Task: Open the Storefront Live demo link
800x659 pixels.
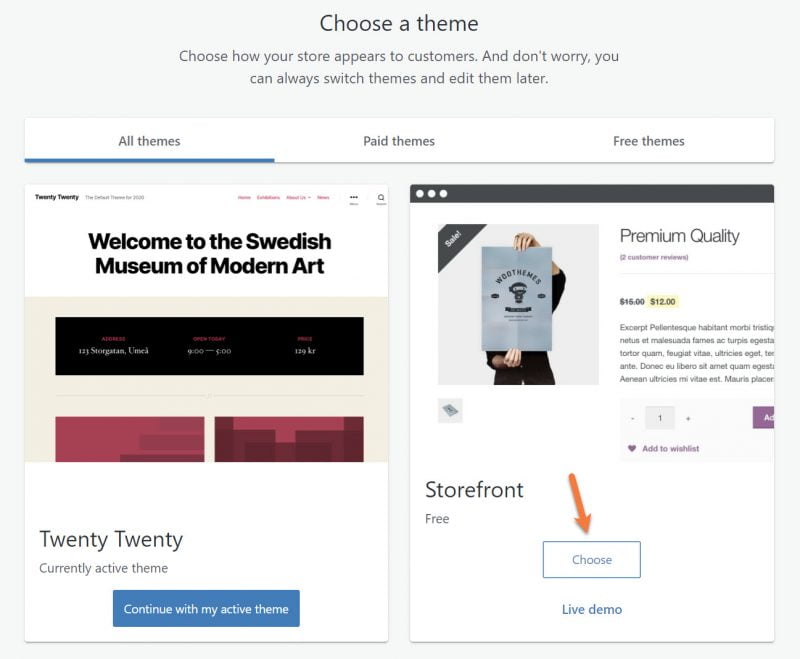Action: (x=591, y=609)
